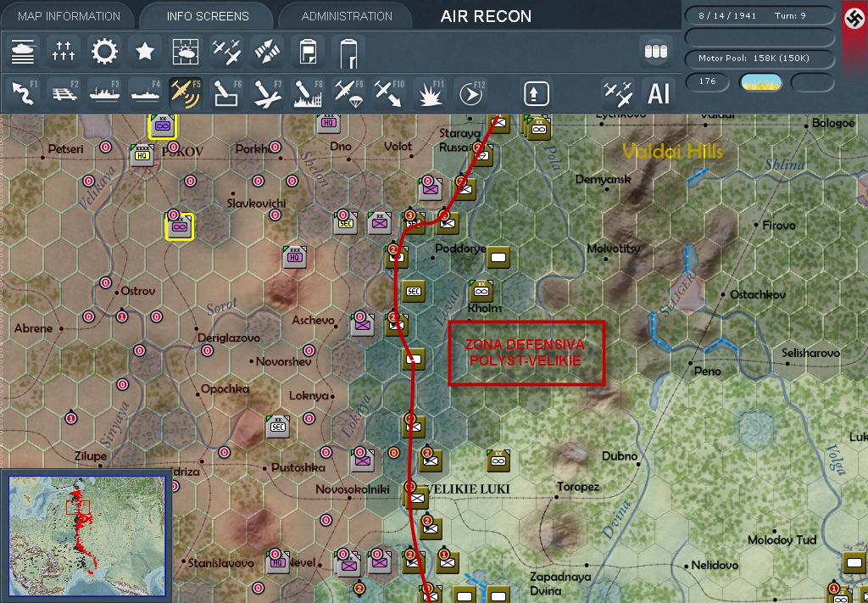The width and height of the screenshot is (868, 603).
Task: Select Soviet unit counter at Kholm
Action: [481, 290]
